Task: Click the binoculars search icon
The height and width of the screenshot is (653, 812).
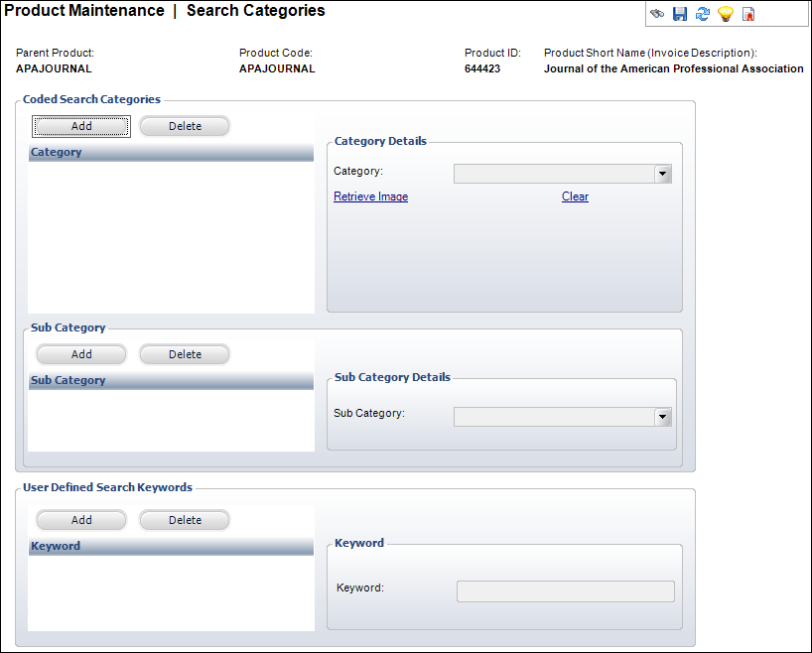Action: (657, 14)
